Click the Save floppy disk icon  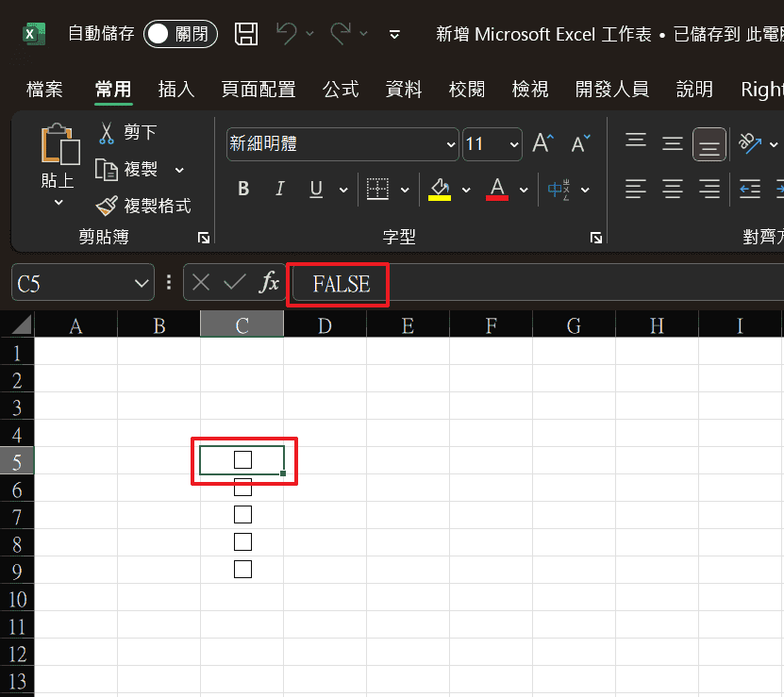click(246, 35)
